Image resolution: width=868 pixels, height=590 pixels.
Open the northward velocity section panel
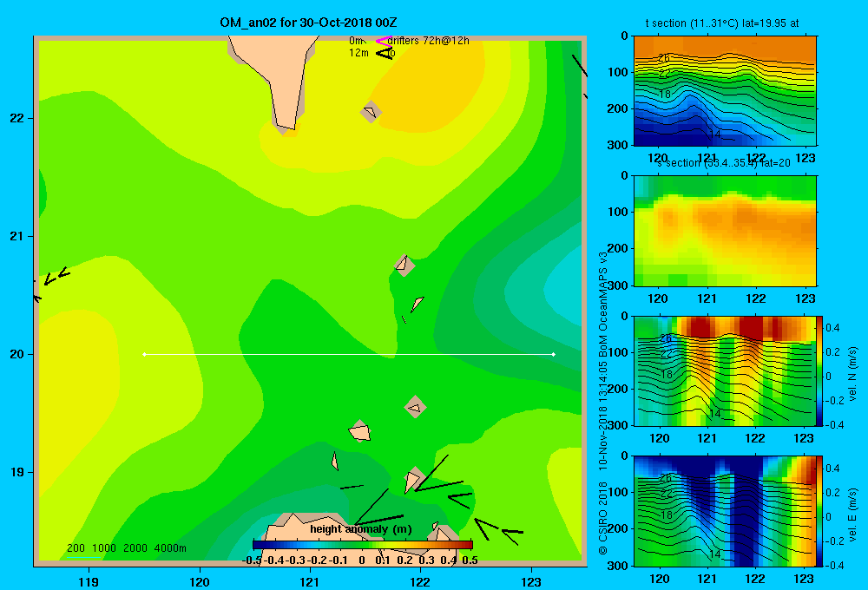point(725,370)
